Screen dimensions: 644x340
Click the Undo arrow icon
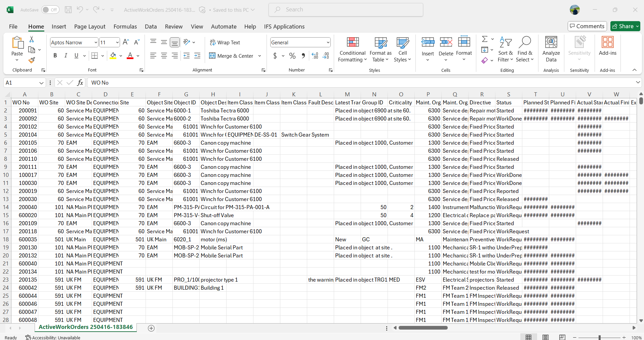80,10
